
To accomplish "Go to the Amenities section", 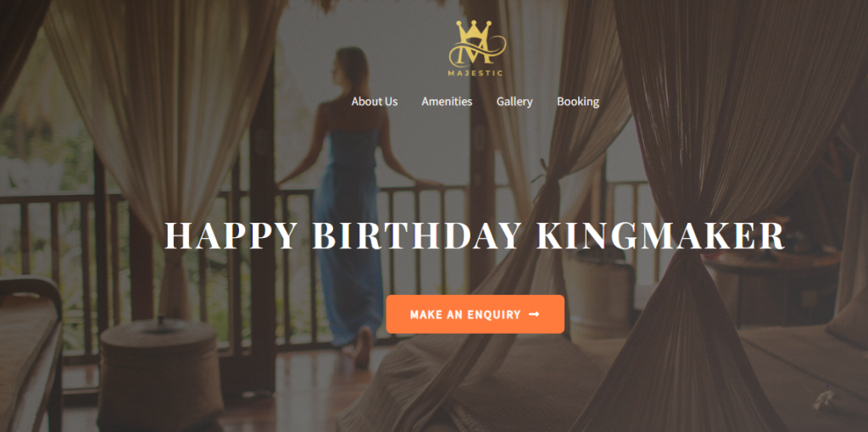I will pyautogui.click(x=447, y=102).
